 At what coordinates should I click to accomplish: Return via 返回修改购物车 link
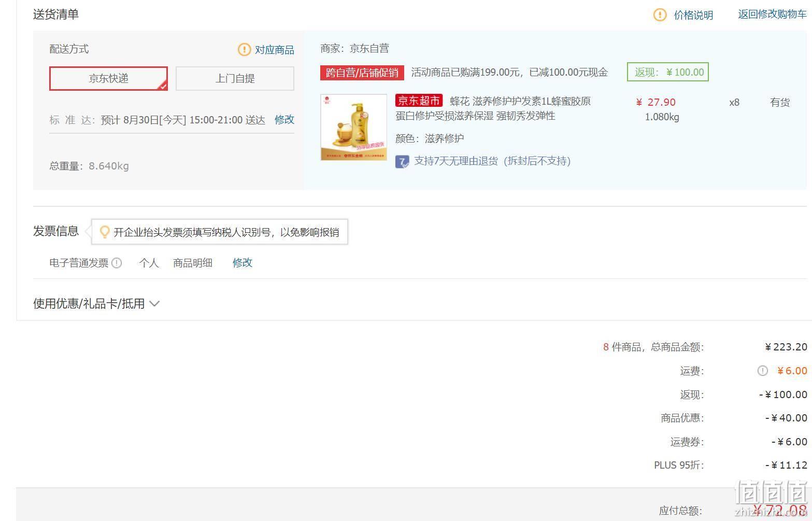[x=772, y=15]
